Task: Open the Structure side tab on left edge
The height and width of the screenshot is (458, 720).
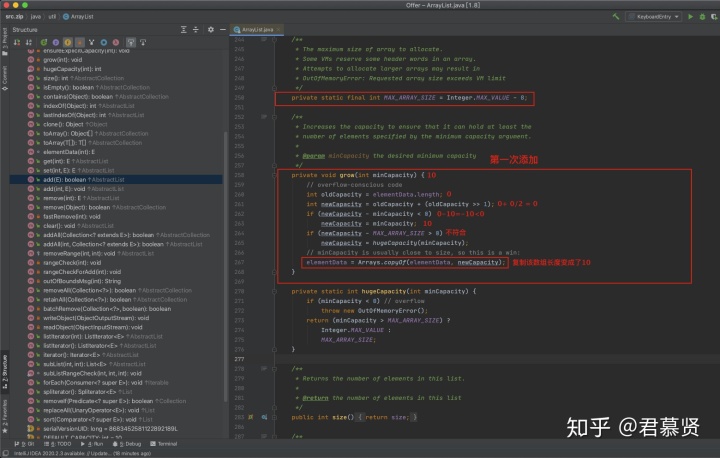Action: tap(5, 371)
